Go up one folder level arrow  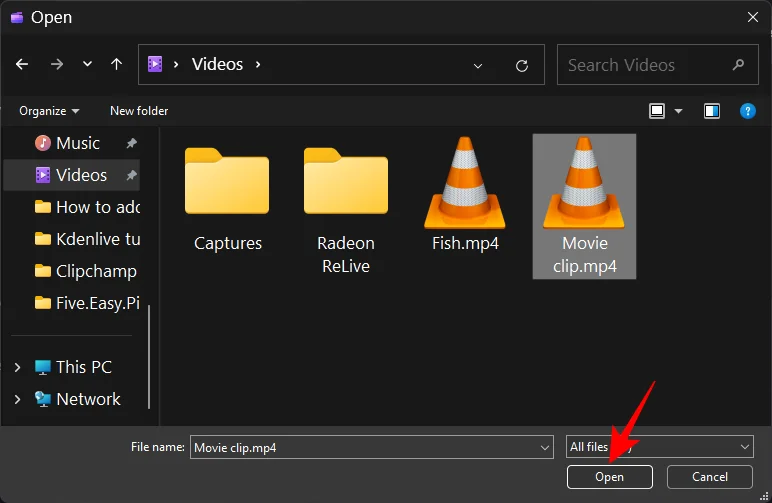116,65
